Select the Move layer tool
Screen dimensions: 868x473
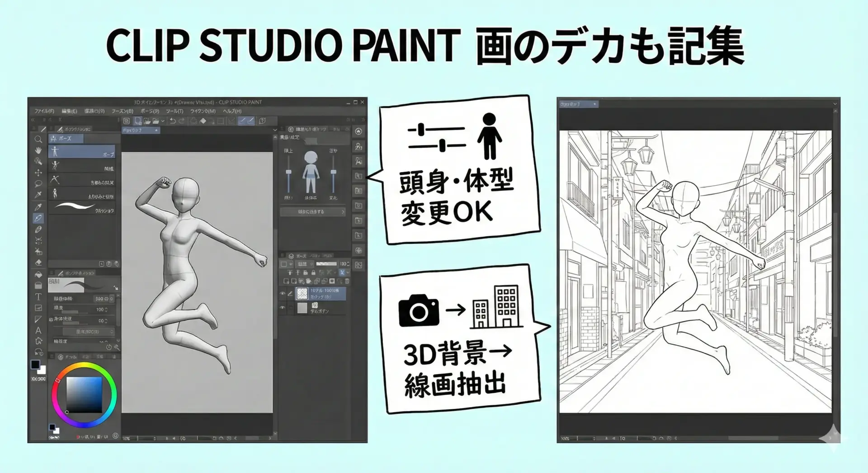click(x=38, y=173)
